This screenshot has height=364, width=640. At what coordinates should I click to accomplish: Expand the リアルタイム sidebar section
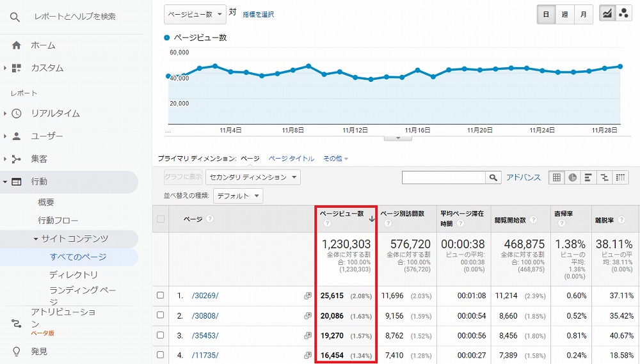point(5,113)
